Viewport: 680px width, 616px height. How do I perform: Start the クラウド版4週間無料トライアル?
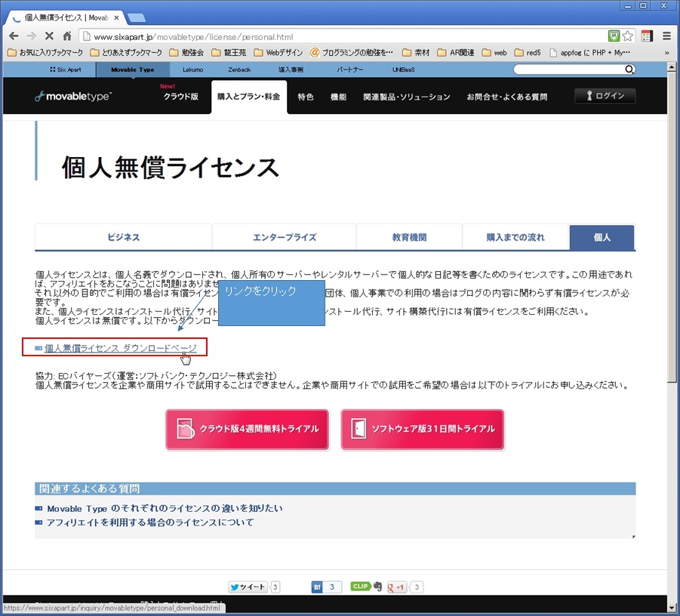coord(248,430)
